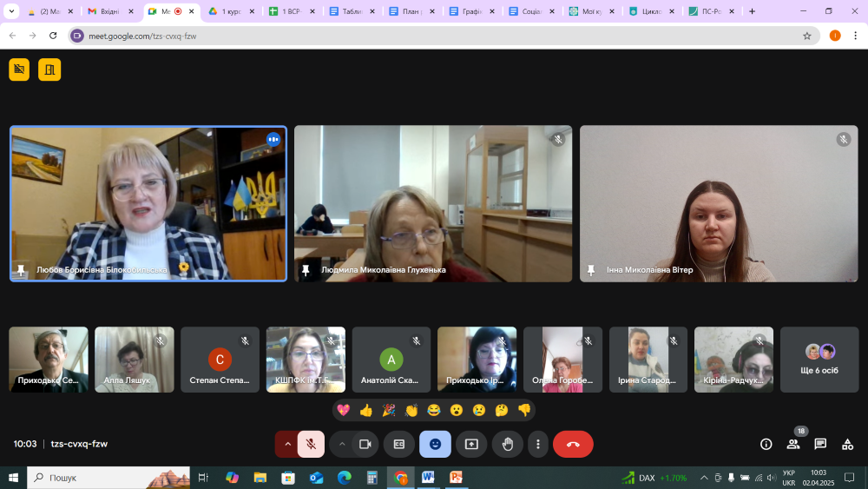
Task: Select the Алла Ляшук participant thumbnail
Action: click(134, 360)
